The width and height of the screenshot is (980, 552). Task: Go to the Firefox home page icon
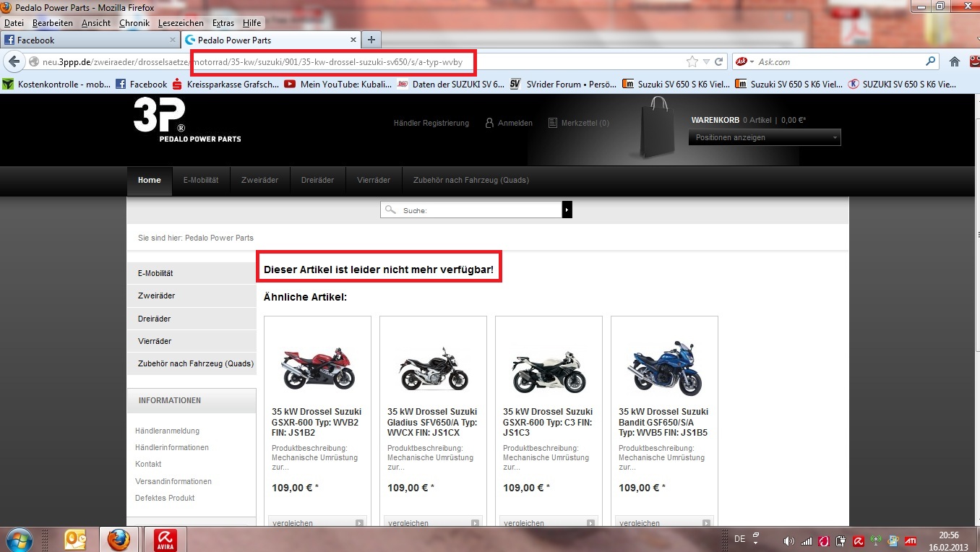[955, 62]
